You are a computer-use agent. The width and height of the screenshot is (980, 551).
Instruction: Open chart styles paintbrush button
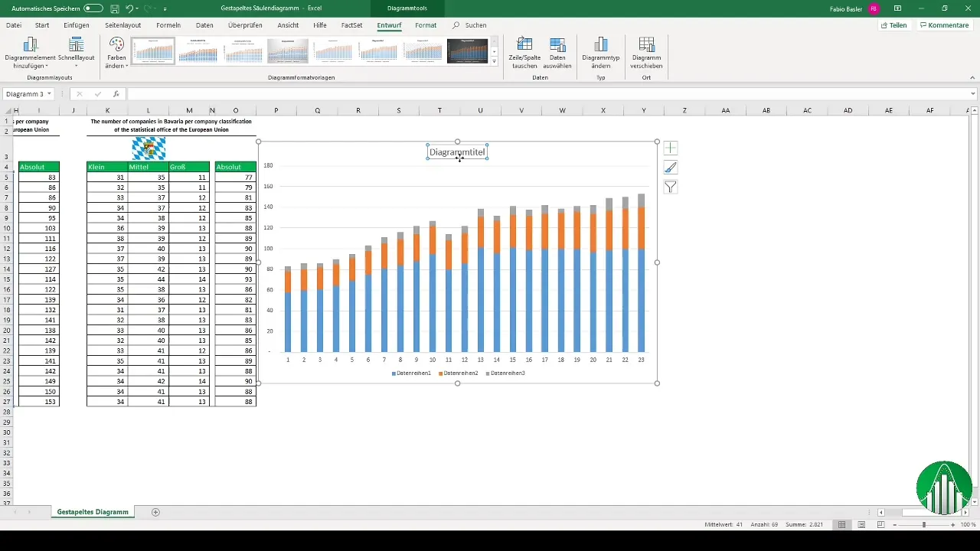click(x=671, y=168)
